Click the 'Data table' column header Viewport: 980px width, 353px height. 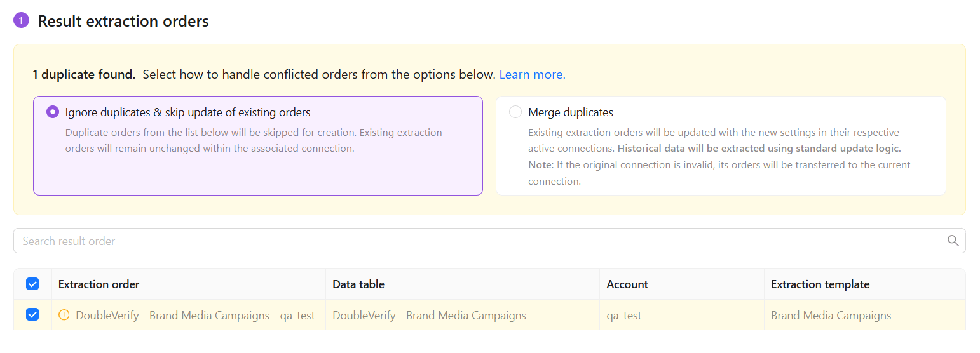point(358,284)
